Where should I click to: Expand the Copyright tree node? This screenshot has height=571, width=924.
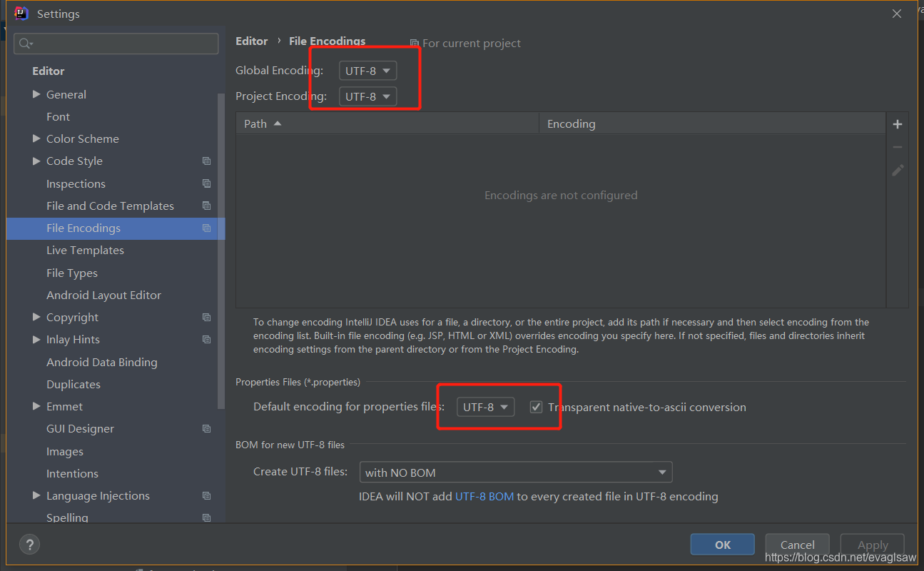[36, 317]
